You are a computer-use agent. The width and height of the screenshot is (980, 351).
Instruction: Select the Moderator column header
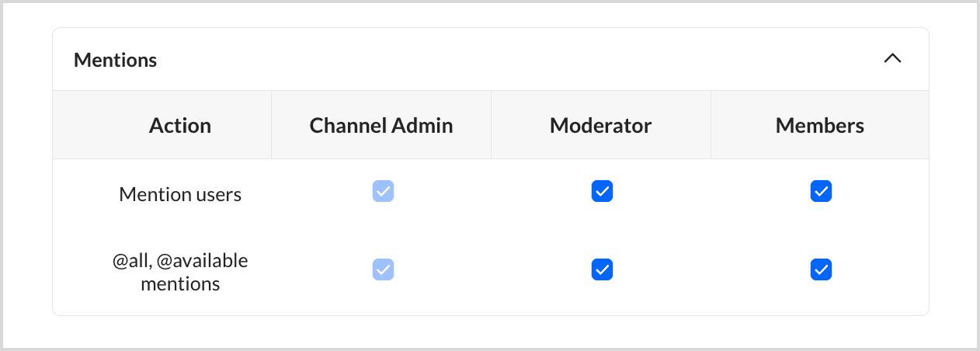click(x=600, y=125)
